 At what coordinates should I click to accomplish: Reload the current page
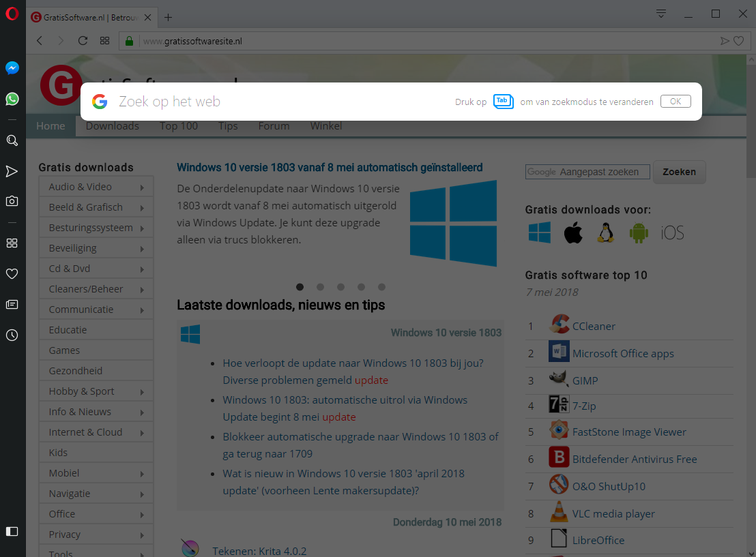[83, 41]
